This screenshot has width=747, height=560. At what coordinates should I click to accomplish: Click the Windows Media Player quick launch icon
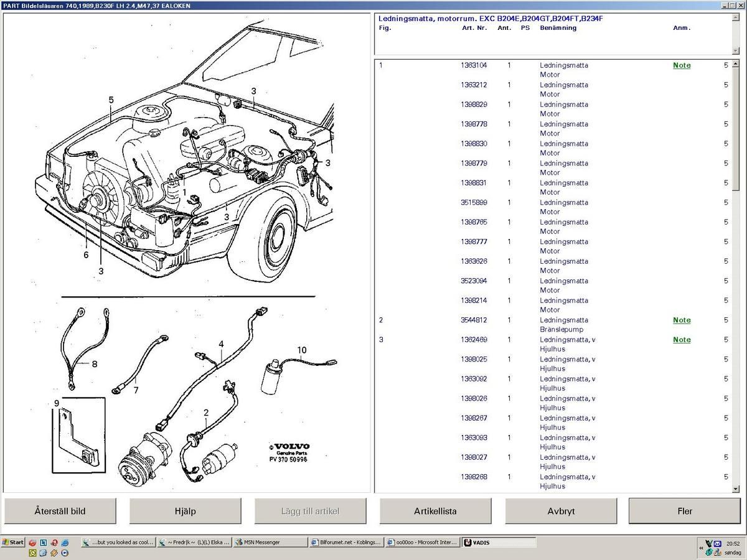[x=65, y=553]
